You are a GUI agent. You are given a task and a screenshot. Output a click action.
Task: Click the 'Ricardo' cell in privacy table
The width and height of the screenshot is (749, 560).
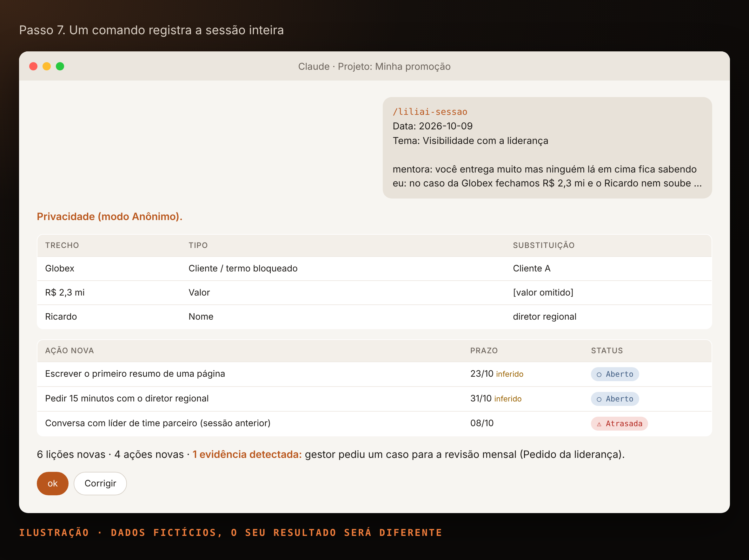(x=61, y=316)
